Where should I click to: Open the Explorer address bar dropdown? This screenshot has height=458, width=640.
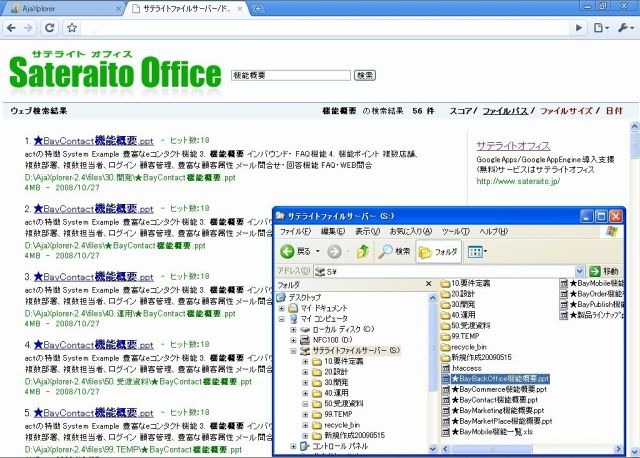[x=580, y=271]
